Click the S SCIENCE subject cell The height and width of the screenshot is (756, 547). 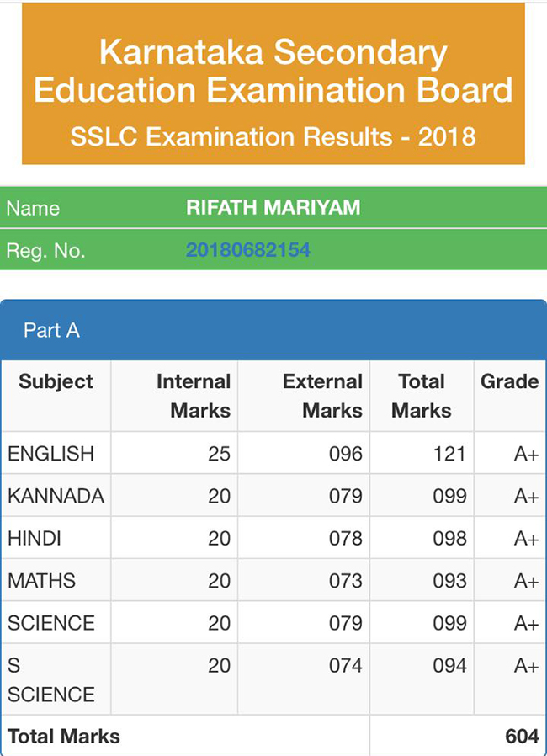50,679
